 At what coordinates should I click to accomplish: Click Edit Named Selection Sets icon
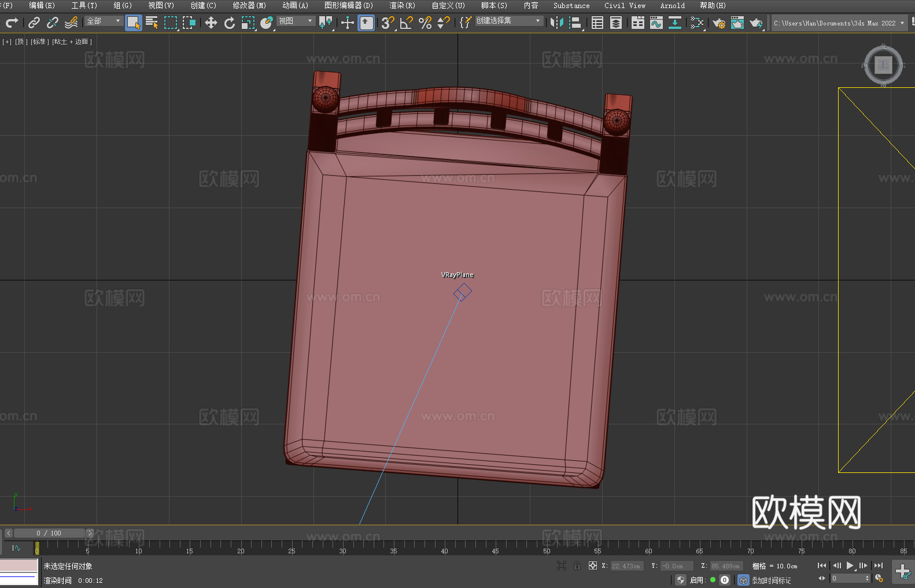click(x=466, y=23)
